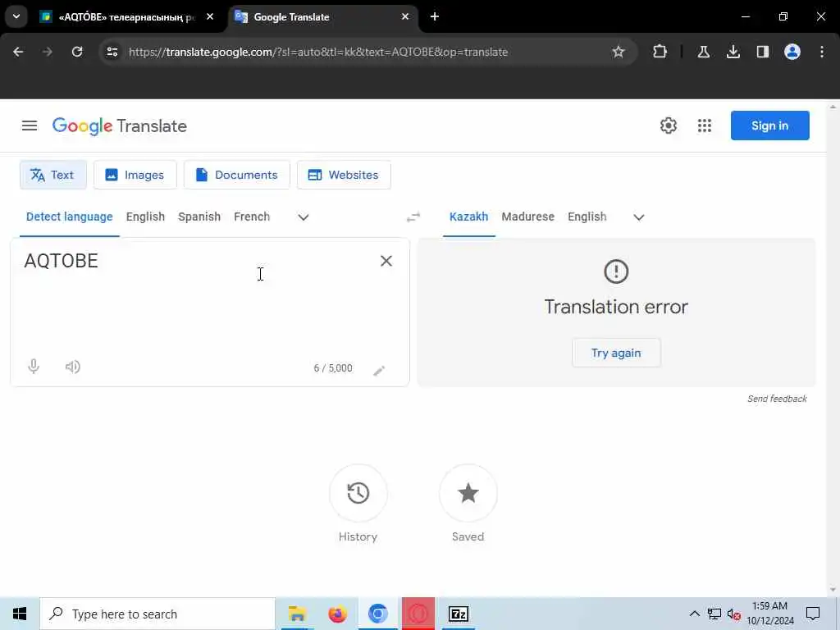Image resolution: width=840 pixels, height=630 pixels.
Task: Start voice input with microphone
Action: coord(34,367)
